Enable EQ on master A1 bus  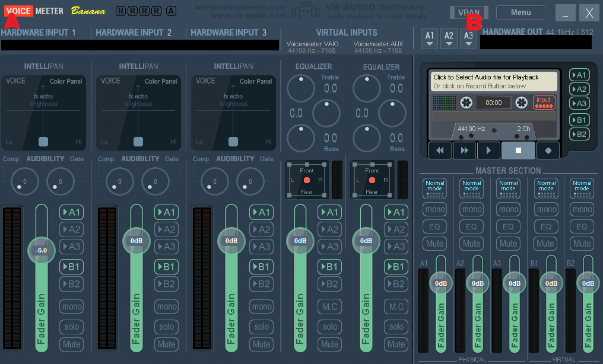[x=434, y=226]
